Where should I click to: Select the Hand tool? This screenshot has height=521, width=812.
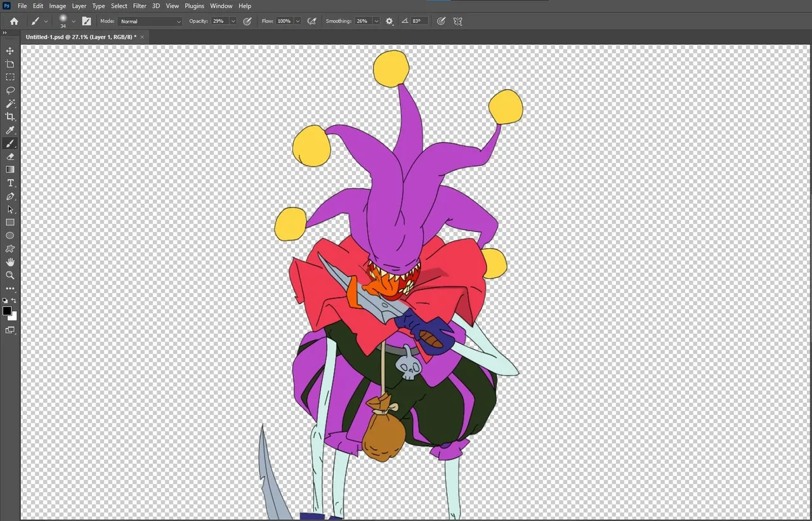[x=10, y=262]
